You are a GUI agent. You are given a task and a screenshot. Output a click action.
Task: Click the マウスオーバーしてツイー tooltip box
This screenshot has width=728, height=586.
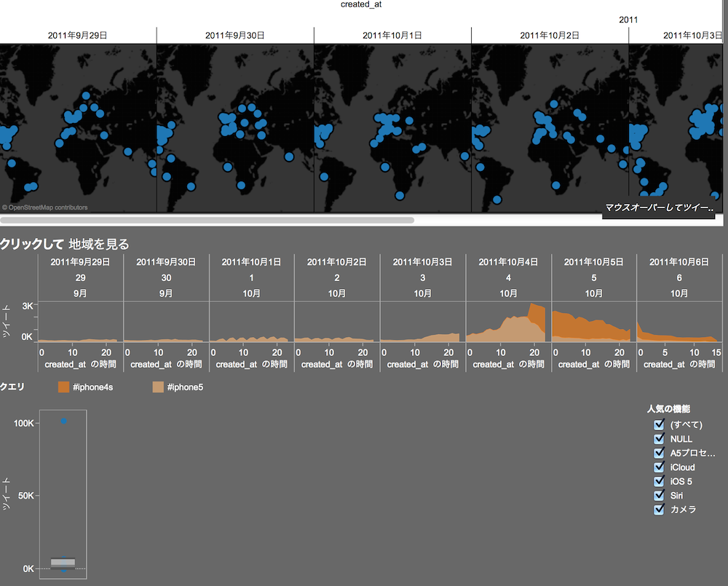659,208
